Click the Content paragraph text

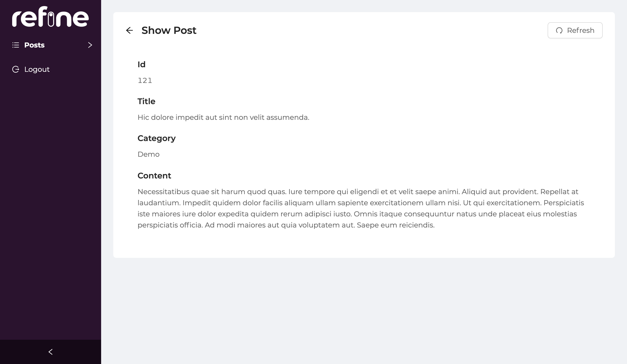point(361,208)
